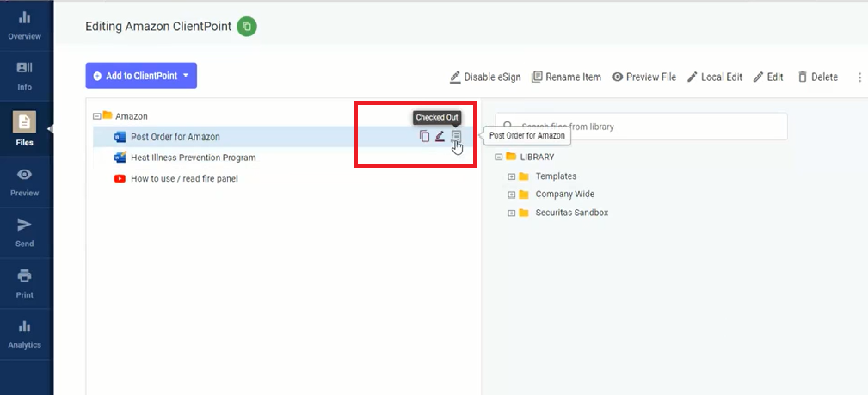Select Heat Illness Prevention Program file

[x=194, y=158]
